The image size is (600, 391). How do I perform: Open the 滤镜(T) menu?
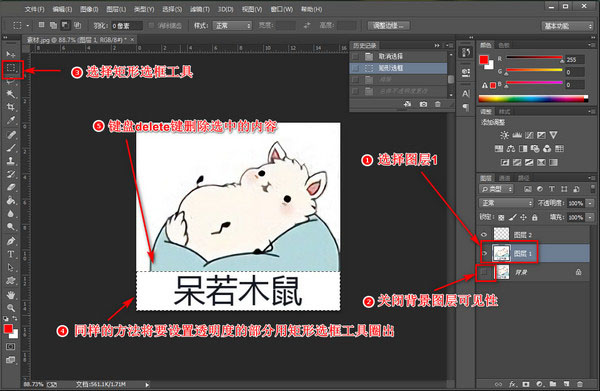pyautogui.click(x=200, y=9)
